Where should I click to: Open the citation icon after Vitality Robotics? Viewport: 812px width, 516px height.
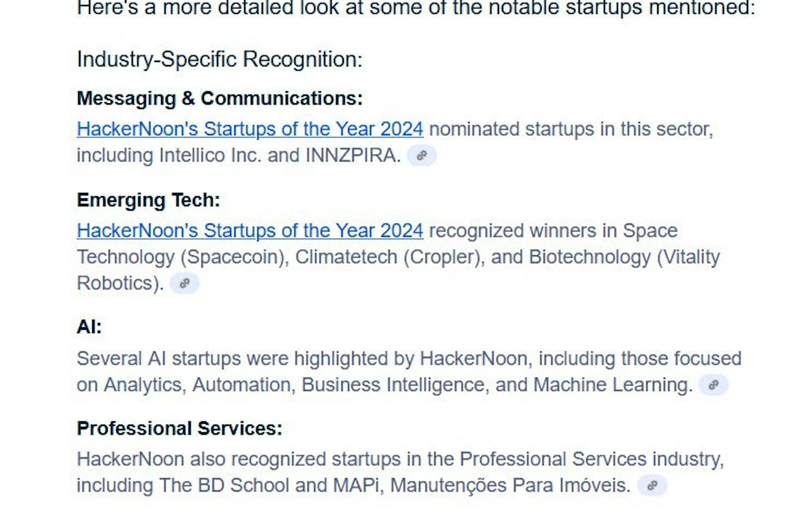click(184, 283)
